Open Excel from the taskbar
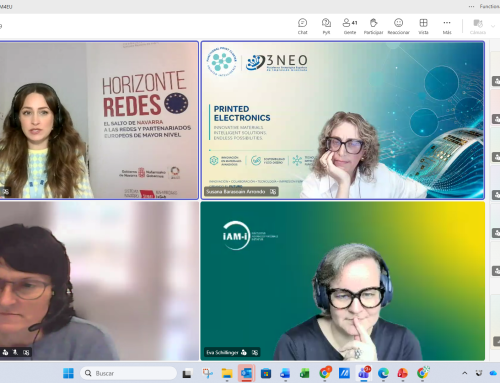This screenshot has width=500, height=383. [x=304, y=373]
